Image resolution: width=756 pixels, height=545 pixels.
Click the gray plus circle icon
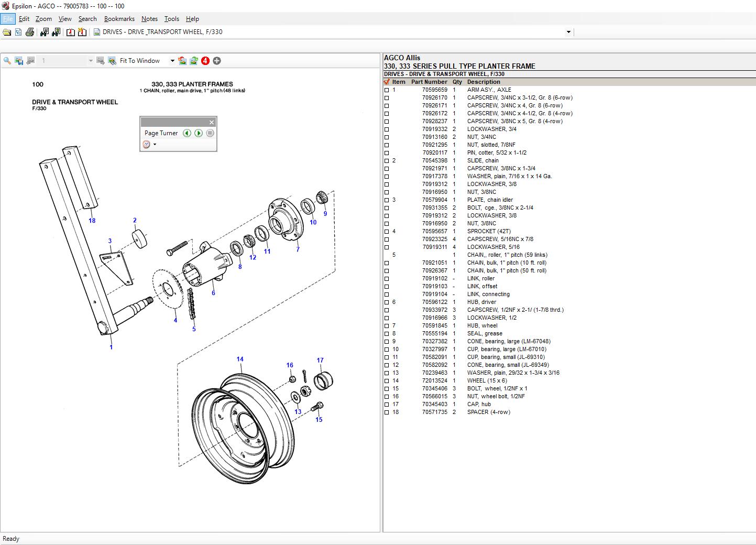(x=217, y=61)
